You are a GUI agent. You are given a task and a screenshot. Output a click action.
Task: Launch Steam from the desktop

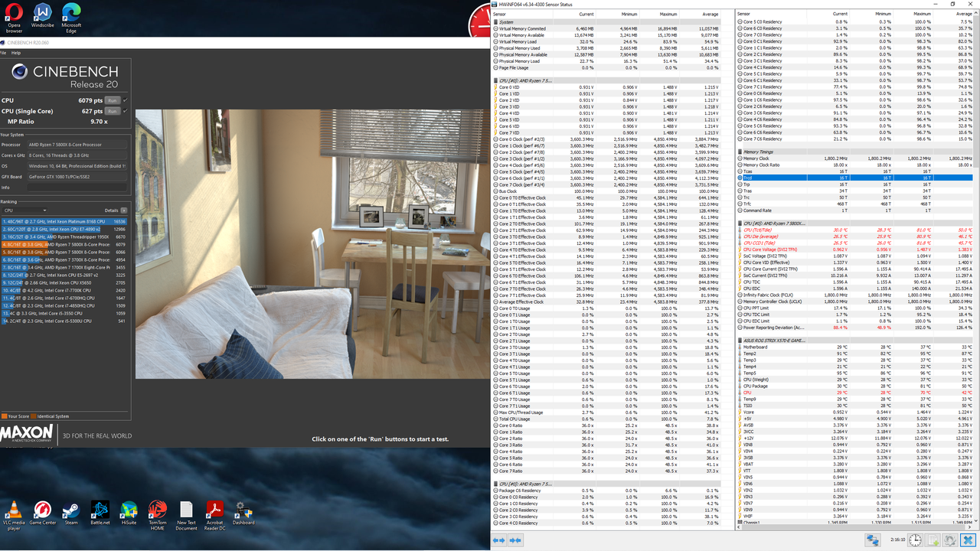71,514
